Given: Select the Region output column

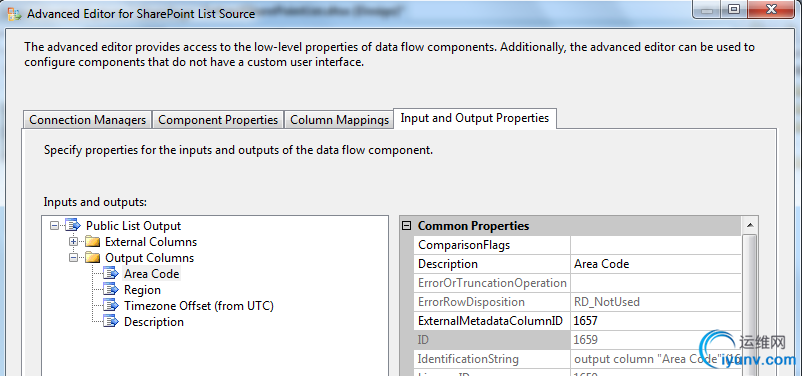Looking at the screenshot, I should pyautogui.click(x=142, y=290).
